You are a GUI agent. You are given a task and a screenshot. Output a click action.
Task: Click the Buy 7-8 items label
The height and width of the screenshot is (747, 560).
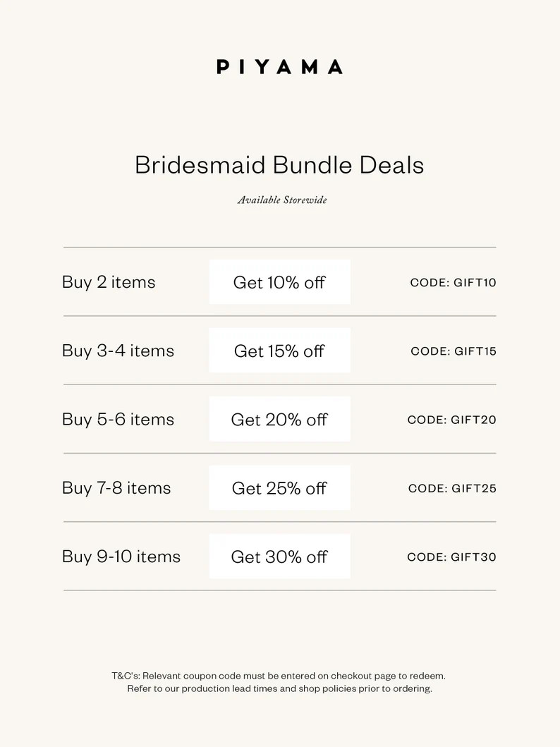pyautogui.click(x=116, y=487)
